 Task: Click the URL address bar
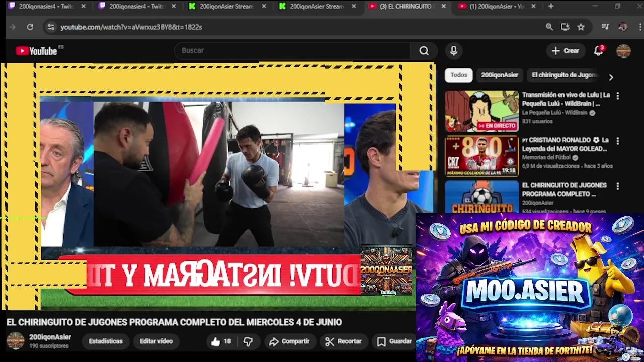pyautogui.click(x=297, y=27)
